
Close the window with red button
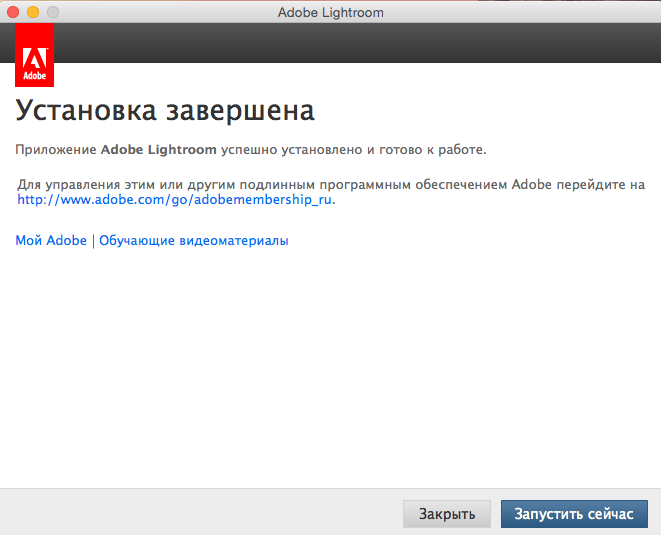tap(13, 12)
